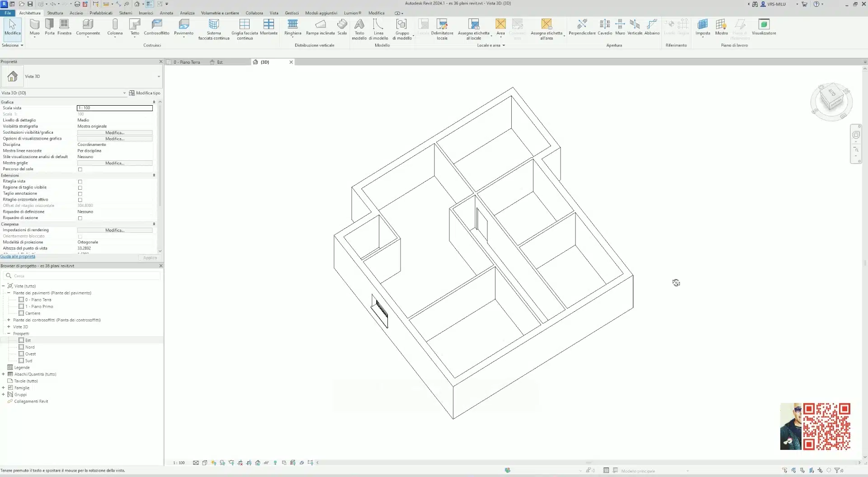
Task: Click Impostazioni di rendering Modifica button
Action: 115,230
